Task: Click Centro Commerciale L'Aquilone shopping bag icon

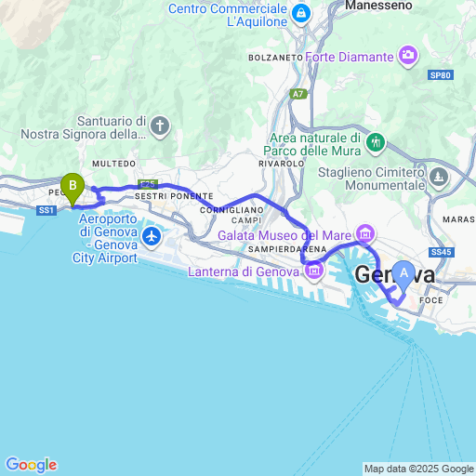Action: [x=301, y=14]
